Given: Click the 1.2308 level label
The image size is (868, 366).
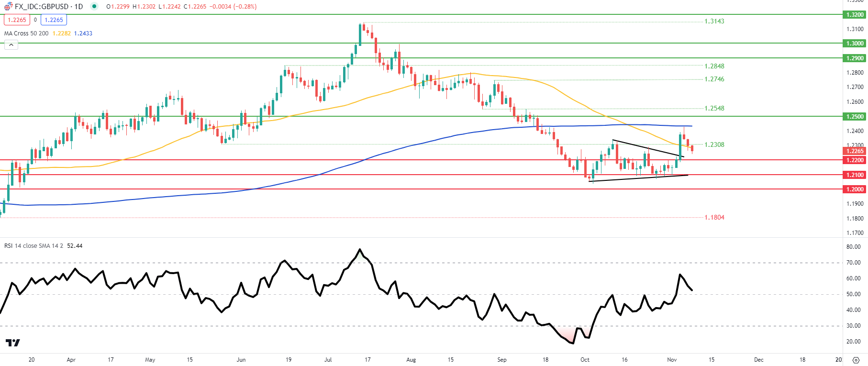Looking at the screenshot, I should point(714,145).
